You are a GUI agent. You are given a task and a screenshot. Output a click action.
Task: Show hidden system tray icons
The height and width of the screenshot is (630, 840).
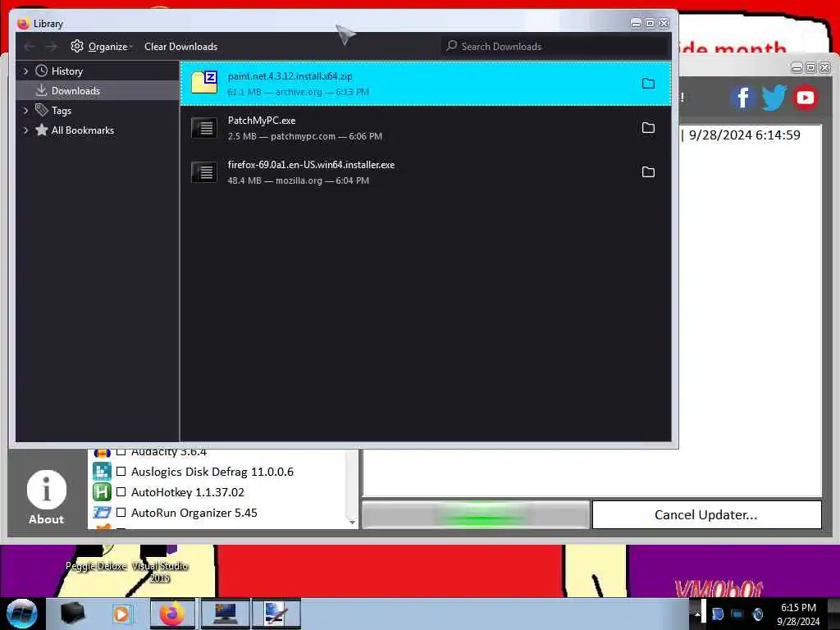697,614
